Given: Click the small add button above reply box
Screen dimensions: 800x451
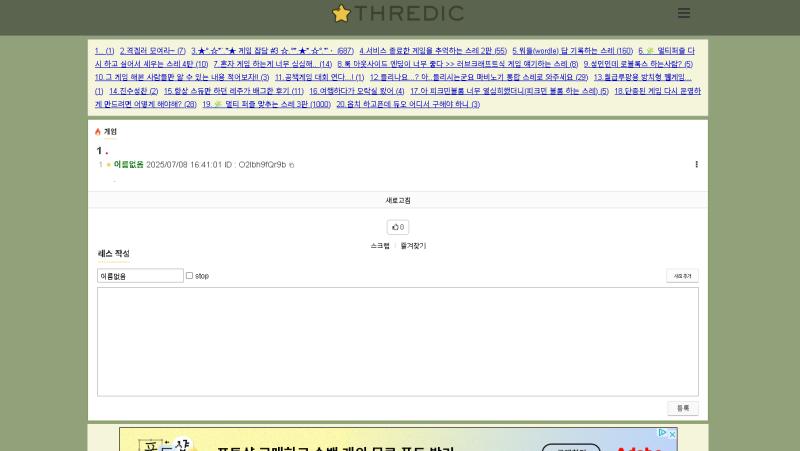Looking at the screenshot, I should coord(682,276).
